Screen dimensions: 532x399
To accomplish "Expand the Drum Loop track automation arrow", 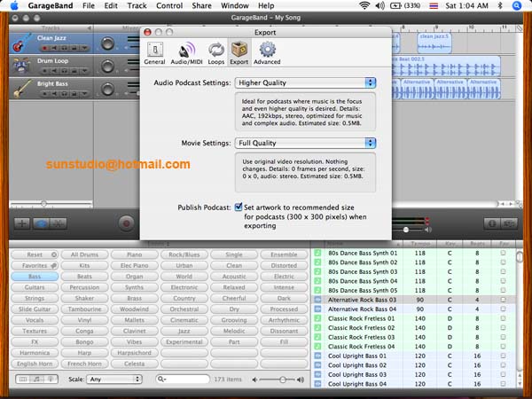I will click(84, 71).
